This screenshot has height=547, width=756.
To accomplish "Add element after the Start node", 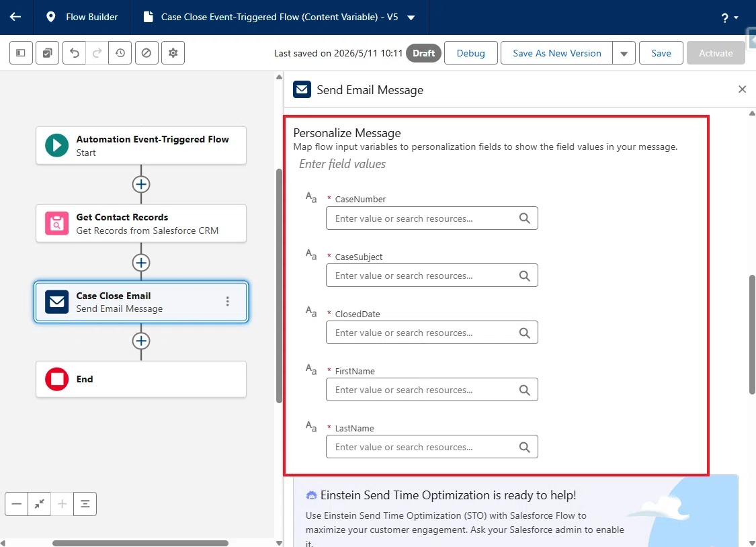I will [141, 184].
